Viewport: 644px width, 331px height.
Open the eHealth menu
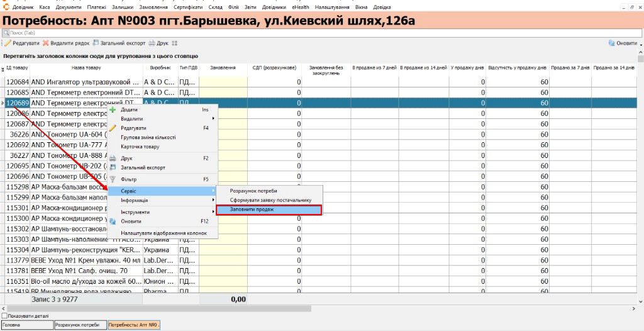[301, 8]
